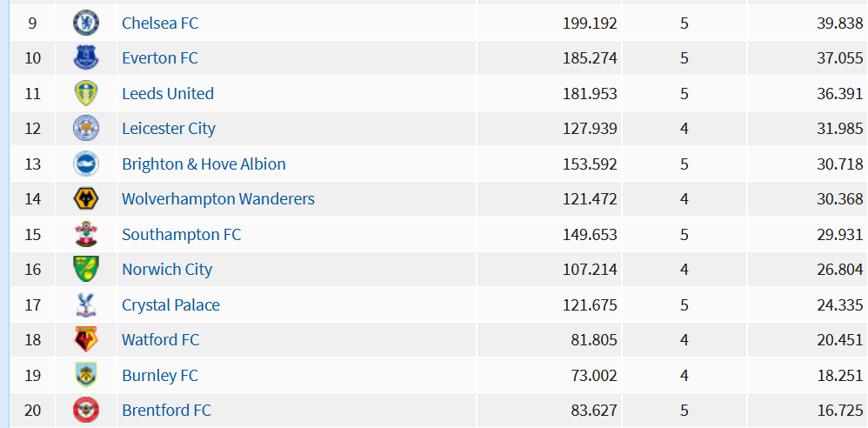
Task: Select the Watford average value 20.451
Action: [840, 339]
